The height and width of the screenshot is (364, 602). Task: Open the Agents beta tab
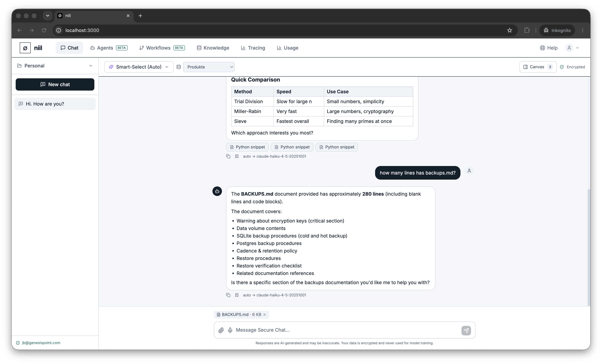click(109, 48)
